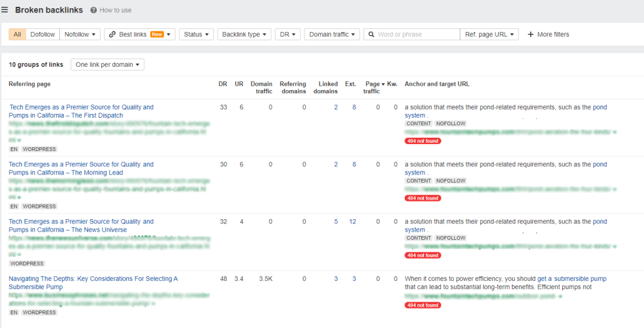Sort by the Page traffic column header
This screenshot has width=644, height=328.
tap(374, 88)
